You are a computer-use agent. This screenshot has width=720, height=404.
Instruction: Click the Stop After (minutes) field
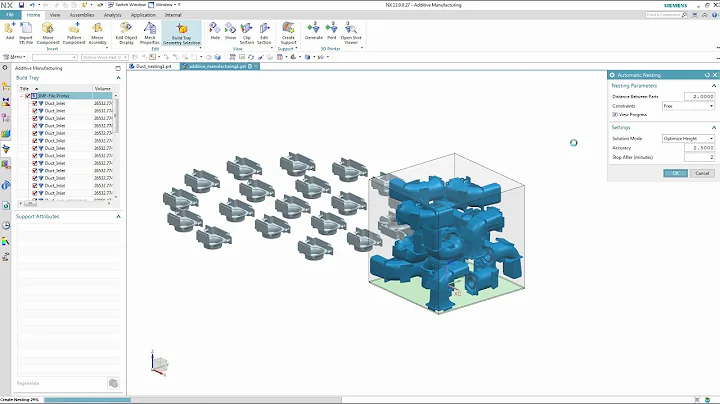tap(699, 157)
